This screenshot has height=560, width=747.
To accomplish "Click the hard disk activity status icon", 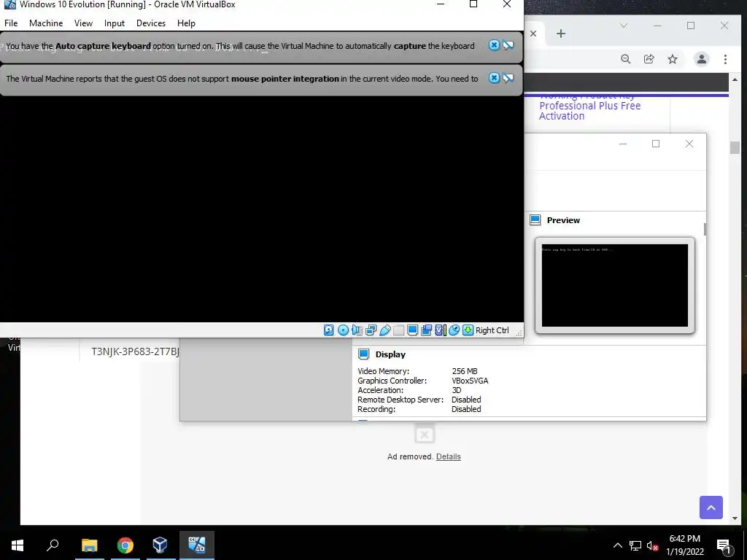I will [x=329, y=330].
